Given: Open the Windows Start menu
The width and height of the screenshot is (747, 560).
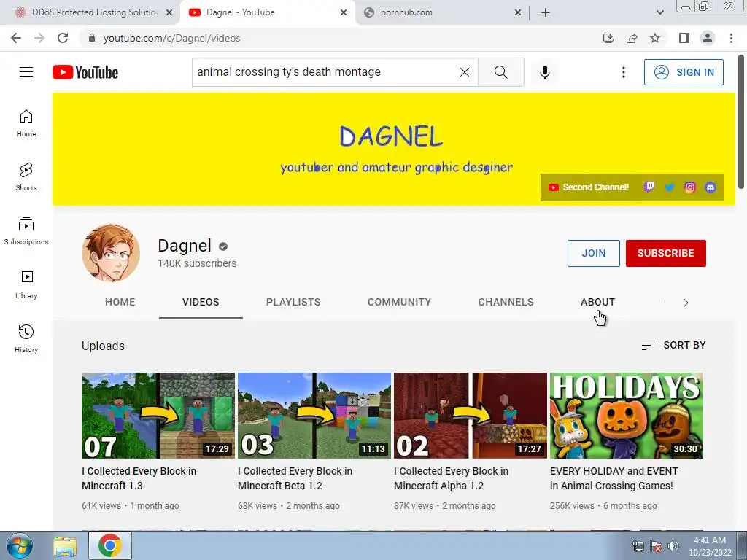Looking at the screenshot, I should (x=20, y=545).
